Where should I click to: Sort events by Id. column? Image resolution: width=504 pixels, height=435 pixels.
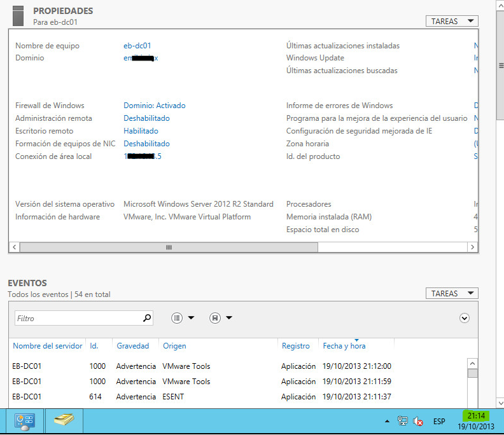pyautogui.click(x=94, y=346)
